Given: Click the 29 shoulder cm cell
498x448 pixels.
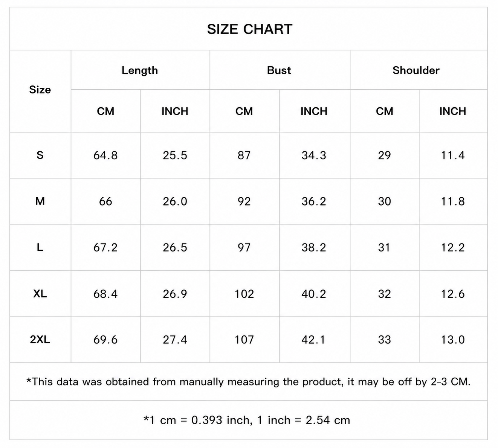Looking at the screenshot, I should point(384,155).
